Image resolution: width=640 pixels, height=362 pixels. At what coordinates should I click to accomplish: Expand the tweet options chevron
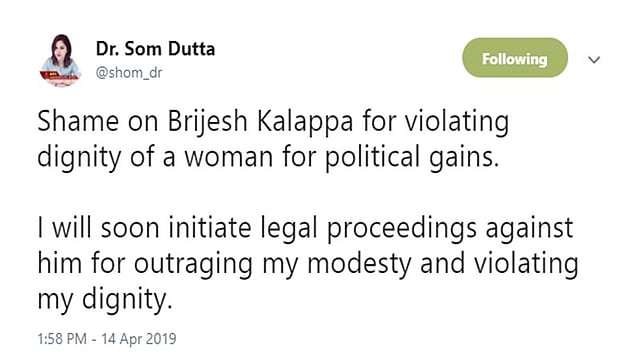click(594, 60)
